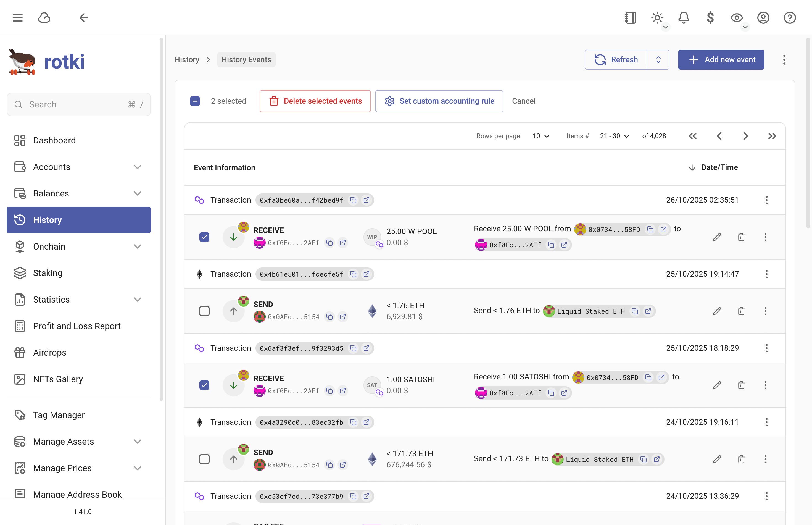
Task: Uncheck the RECEIVE 25.00 WIPOOL event
Action: click(204, 237)
